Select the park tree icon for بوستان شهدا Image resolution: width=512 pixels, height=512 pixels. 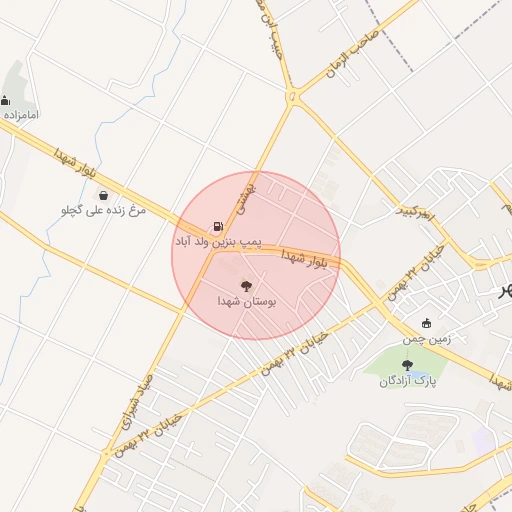pos(246,286)
